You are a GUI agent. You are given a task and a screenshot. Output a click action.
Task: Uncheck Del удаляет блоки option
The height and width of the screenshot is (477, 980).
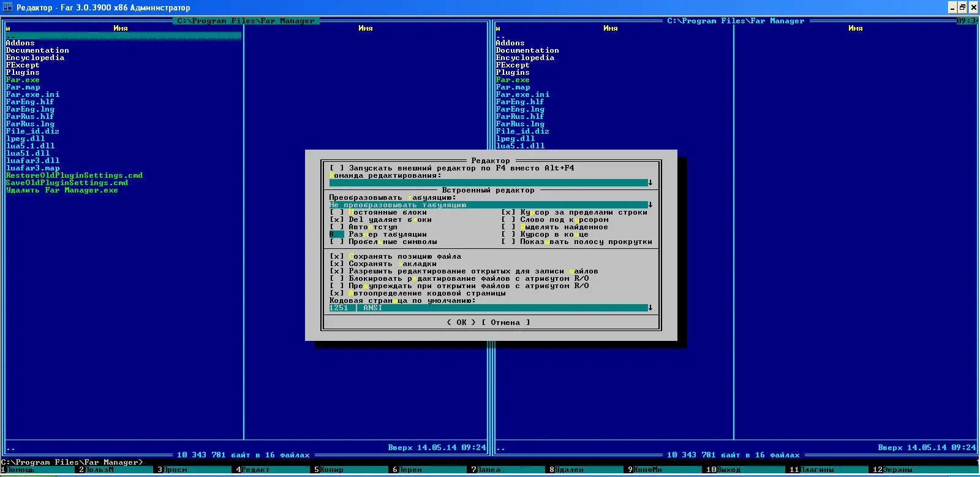point(337,219)
